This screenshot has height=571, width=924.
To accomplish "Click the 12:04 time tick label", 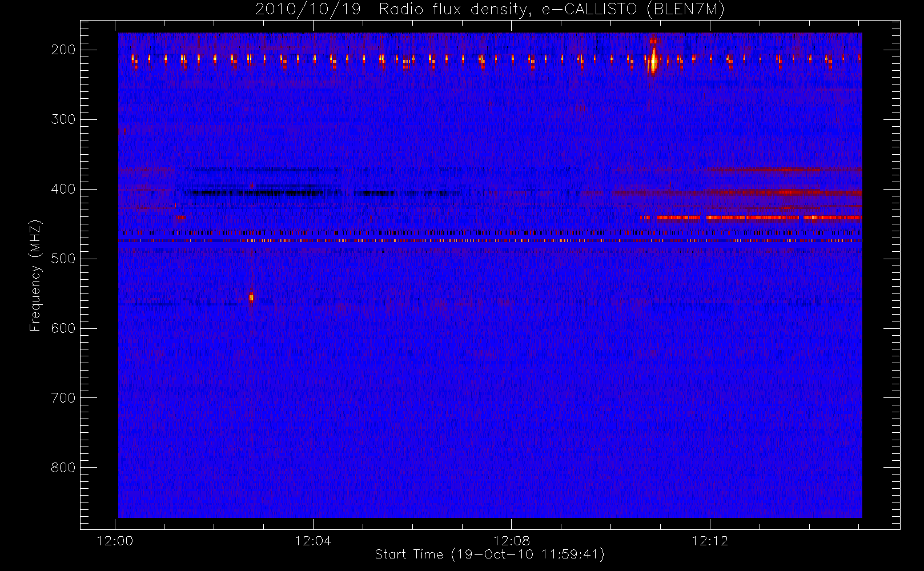I will pyautogui.click(x=313, y=541).
